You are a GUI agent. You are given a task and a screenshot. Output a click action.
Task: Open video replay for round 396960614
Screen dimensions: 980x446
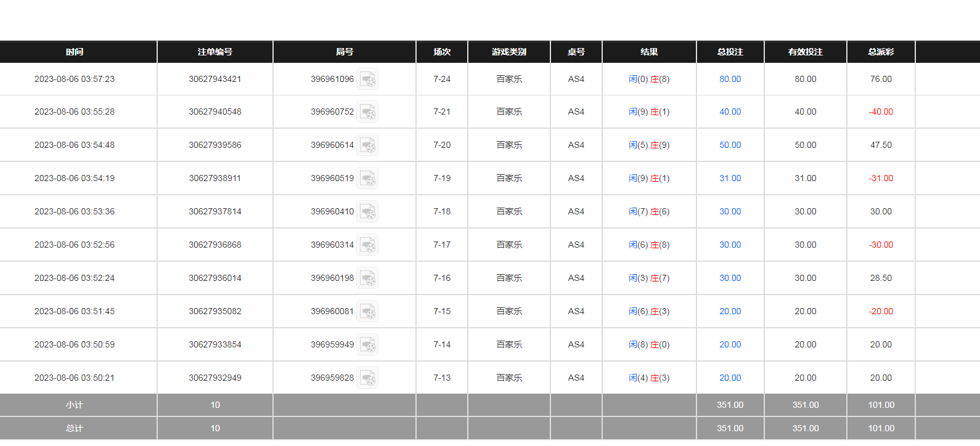pos(368,145)
